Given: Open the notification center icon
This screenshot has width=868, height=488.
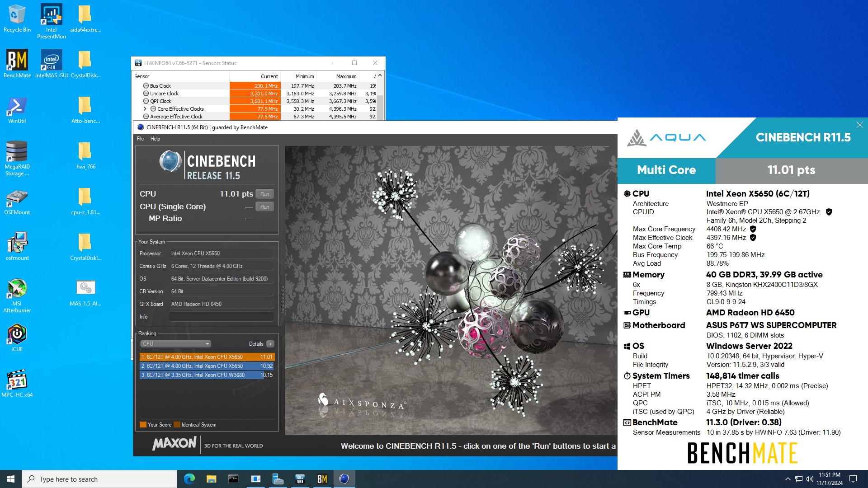Looking at the screenshot, I should point(853,479).
